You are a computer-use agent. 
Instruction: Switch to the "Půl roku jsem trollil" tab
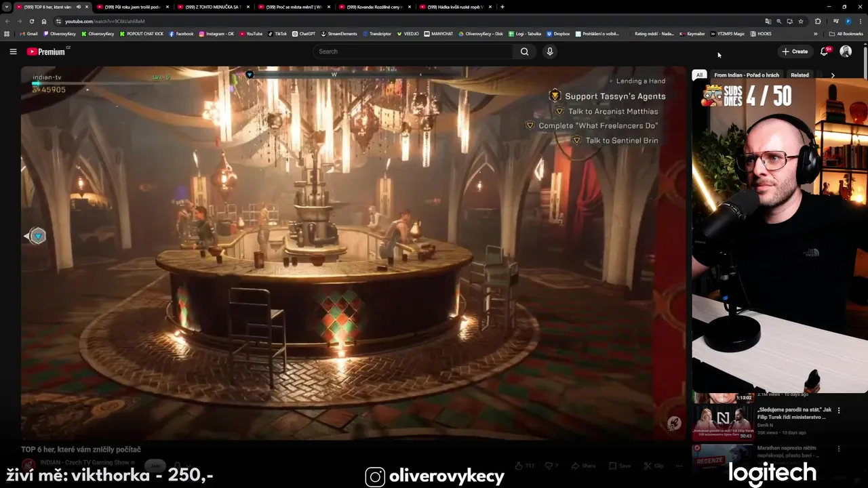(x=132, y=7)
